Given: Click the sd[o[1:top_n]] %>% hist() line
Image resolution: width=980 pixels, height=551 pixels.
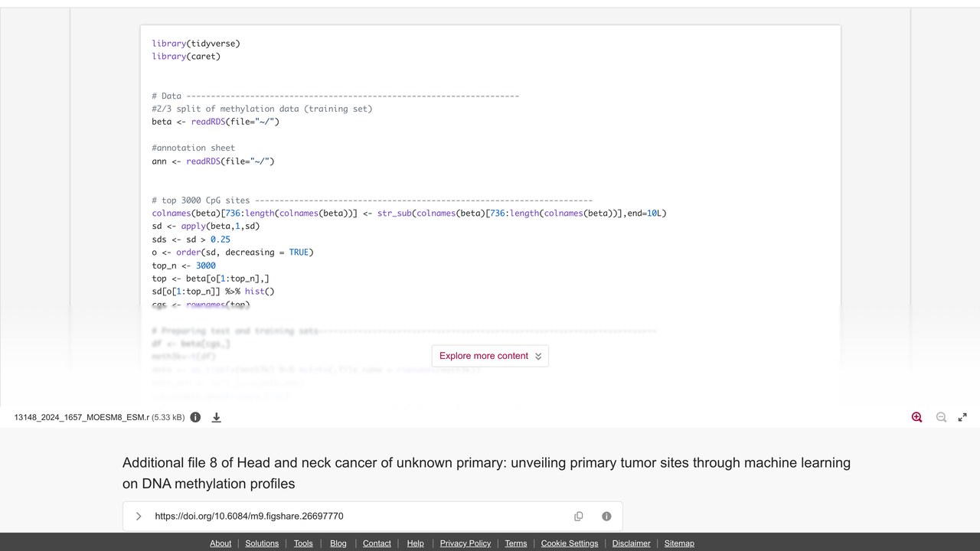Looking at the screenshot, I should 213,292.
